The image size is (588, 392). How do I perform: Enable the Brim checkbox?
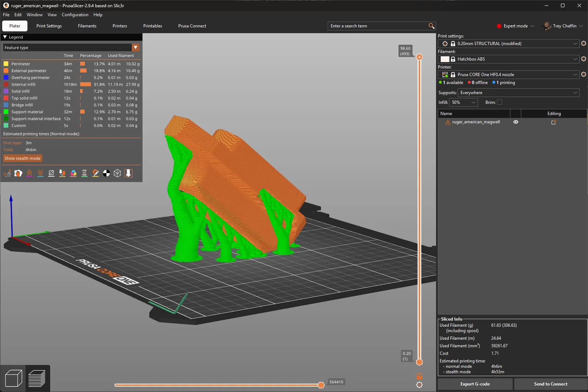click(499, 102)
